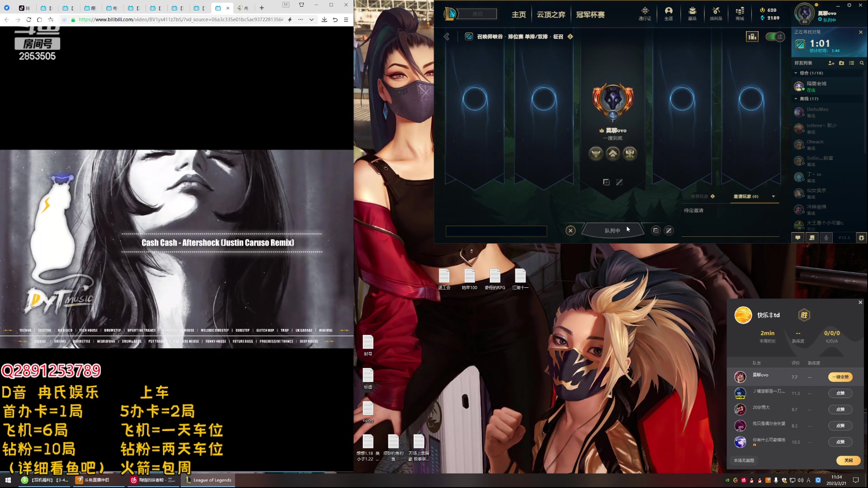This screenshot has width=868, height=488.
Task: Open the 生涯 profile icon
Action: tap(669, 14)
